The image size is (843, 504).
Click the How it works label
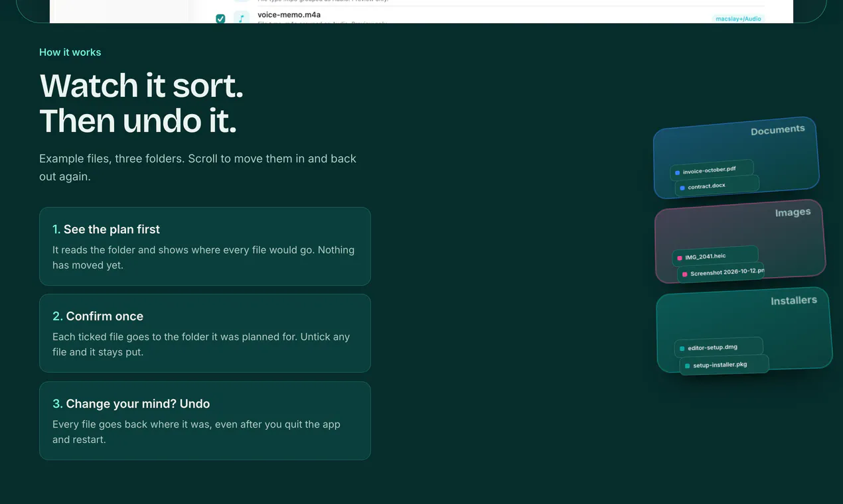pyautogui.click(x=70, y=52)
